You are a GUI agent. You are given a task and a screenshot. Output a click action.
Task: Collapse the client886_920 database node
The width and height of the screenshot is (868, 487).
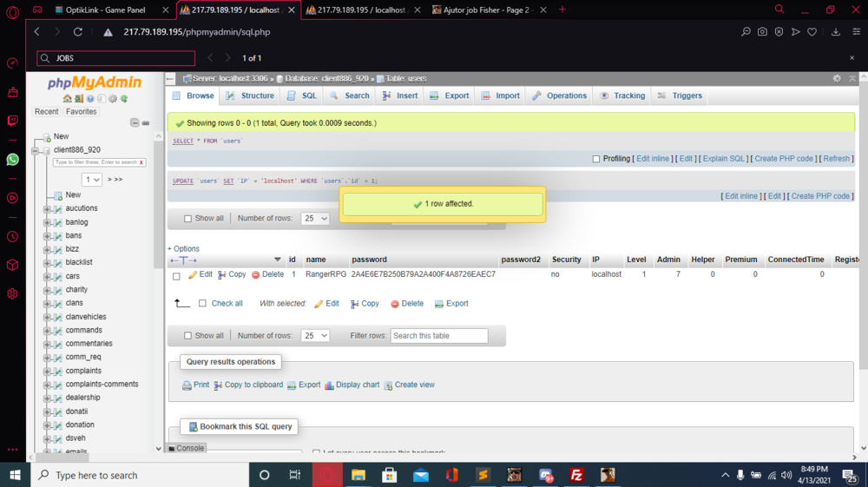click(36, 150)
